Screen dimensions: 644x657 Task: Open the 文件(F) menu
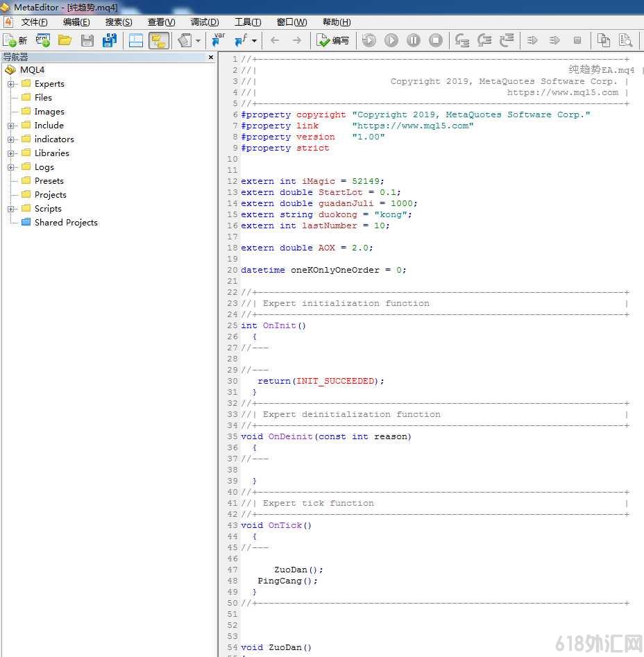click(x=35, y=22)
